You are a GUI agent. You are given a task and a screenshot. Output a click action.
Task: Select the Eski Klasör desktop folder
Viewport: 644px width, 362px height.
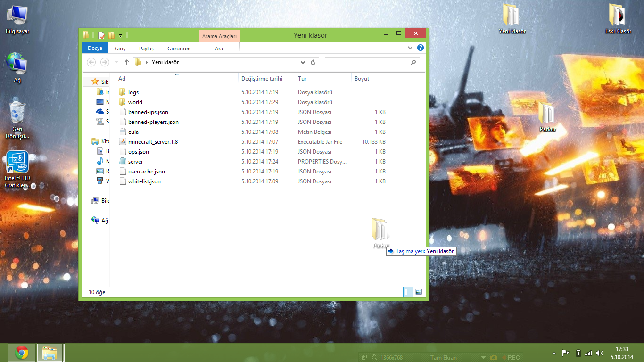click(x=618, y=19)
